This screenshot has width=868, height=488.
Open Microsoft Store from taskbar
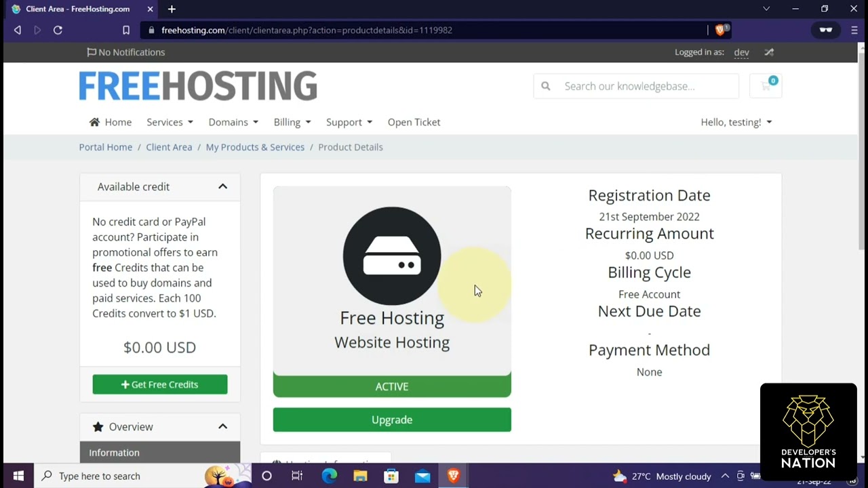[391, 476]
